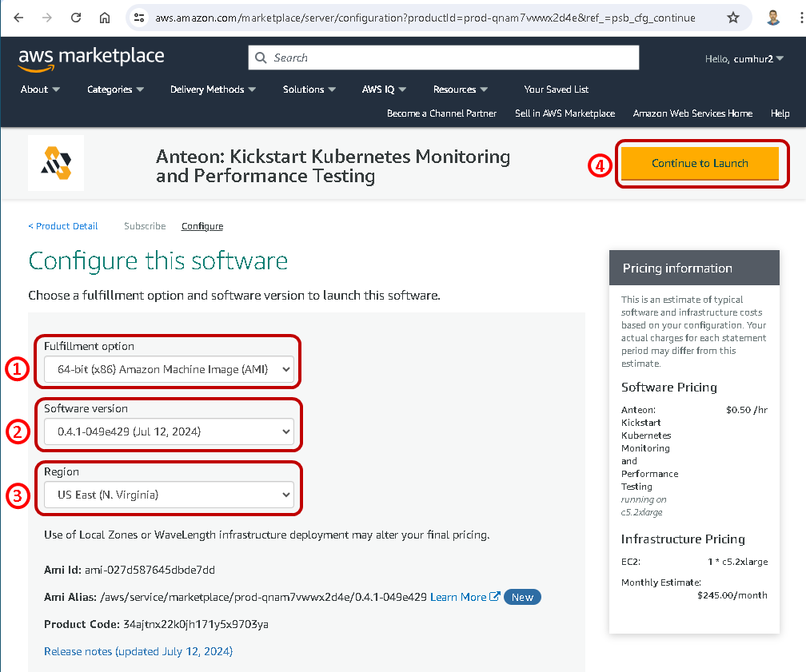Click the Anteon product logo
This screenshot has height=672, width=806.
pyautogui.click(x=56, y=163)
